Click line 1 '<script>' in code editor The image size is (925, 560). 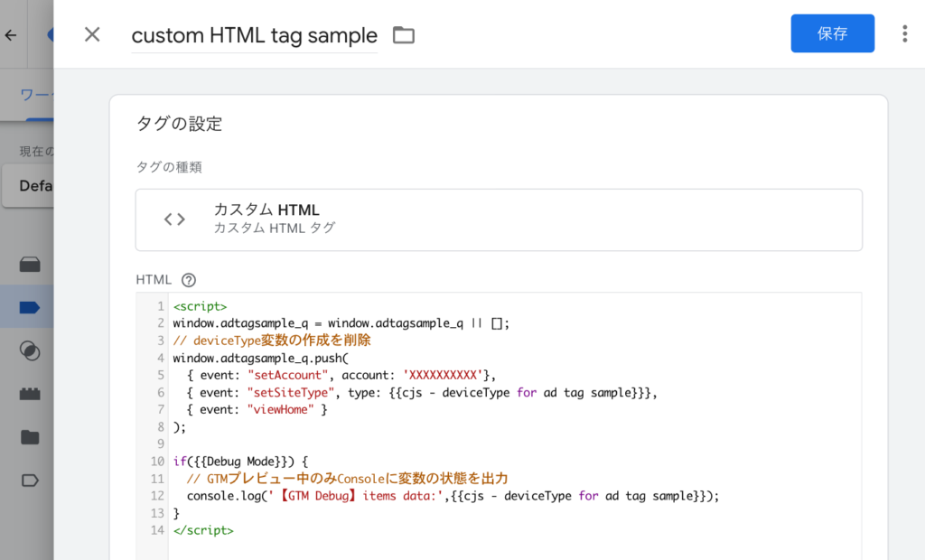click(200, 306)
